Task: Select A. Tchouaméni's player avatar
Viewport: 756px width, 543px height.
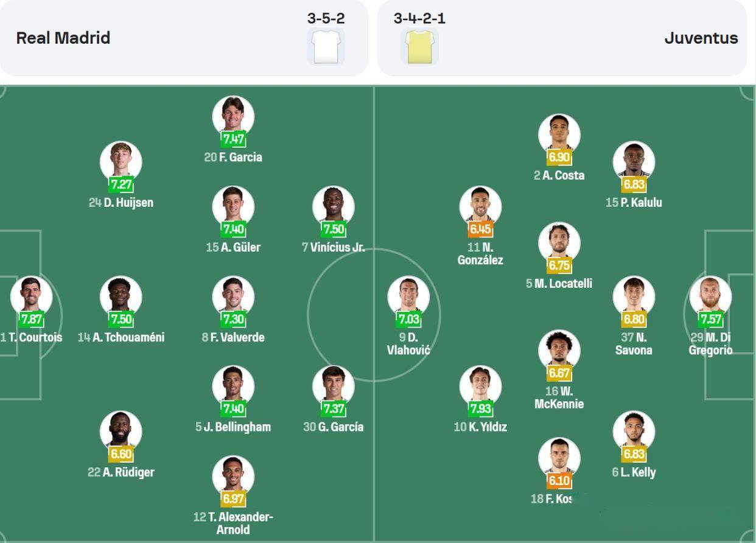Action: [121, 296]
